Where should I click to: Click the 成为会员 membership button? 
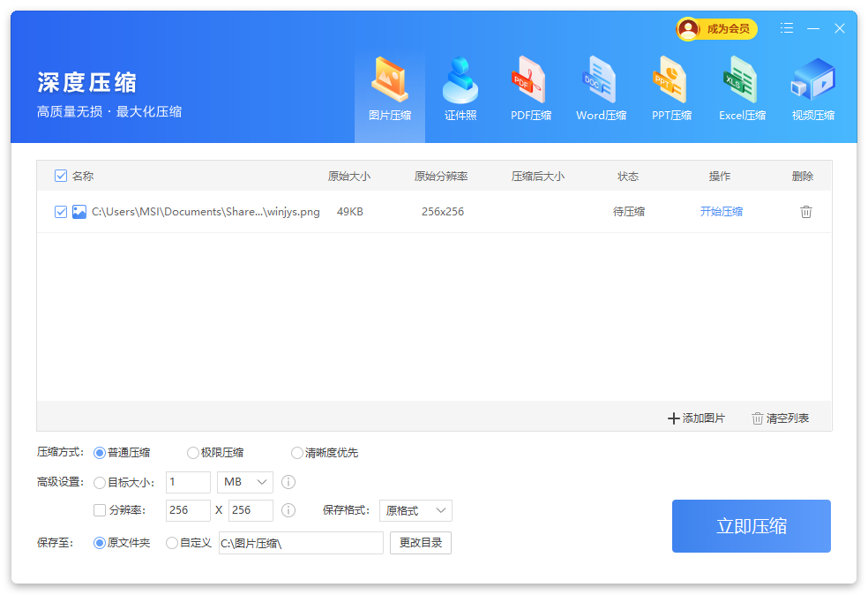click(716, 29)
